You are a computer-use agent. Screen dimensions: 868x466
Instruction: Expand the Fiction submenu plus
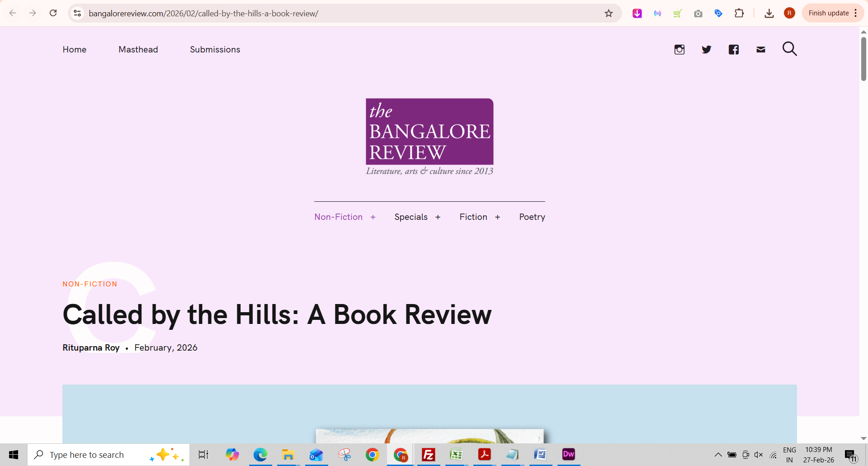click(497, 217)
